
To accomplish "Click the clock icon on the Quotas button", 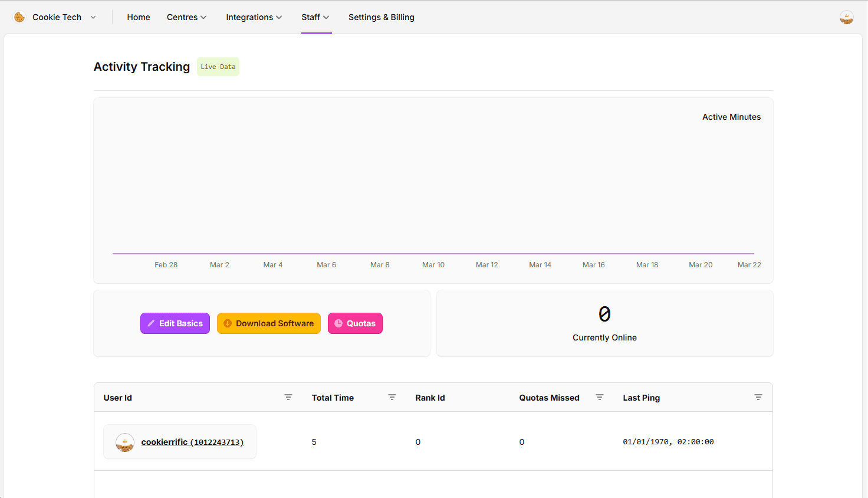I will click(x=338, y=323).
